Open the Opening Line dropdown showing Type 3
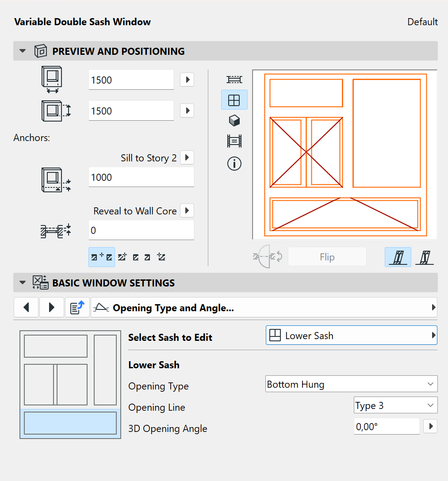448x481 pixels. (395, 405)
